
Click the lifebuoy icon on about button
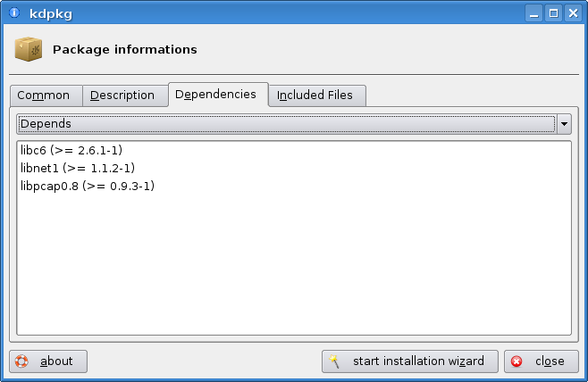(x=21, y=361)
